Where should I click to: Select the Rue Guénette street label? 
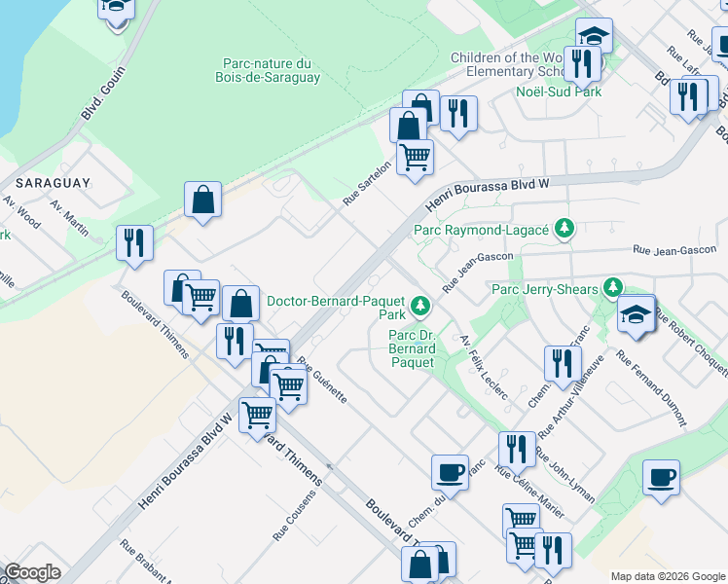322,381
